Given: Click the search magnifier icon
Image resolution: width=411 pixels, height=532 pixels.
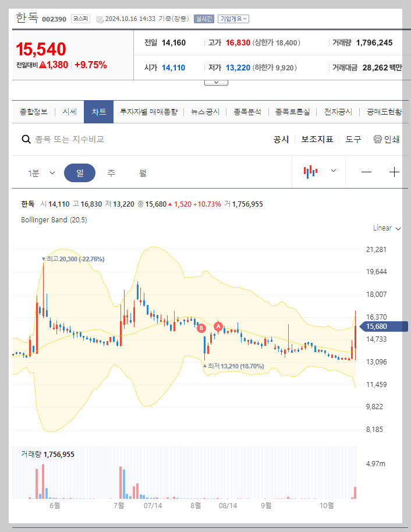Looking at the screenshot, I should 26,140.
